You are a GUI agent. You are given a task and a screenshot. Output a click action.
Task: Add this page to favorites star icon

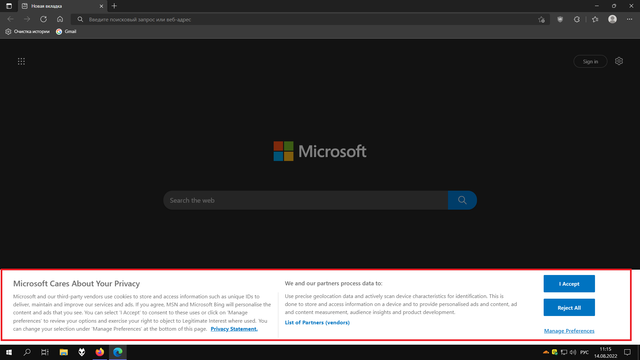pyautogui.click(x=541, y=20)
